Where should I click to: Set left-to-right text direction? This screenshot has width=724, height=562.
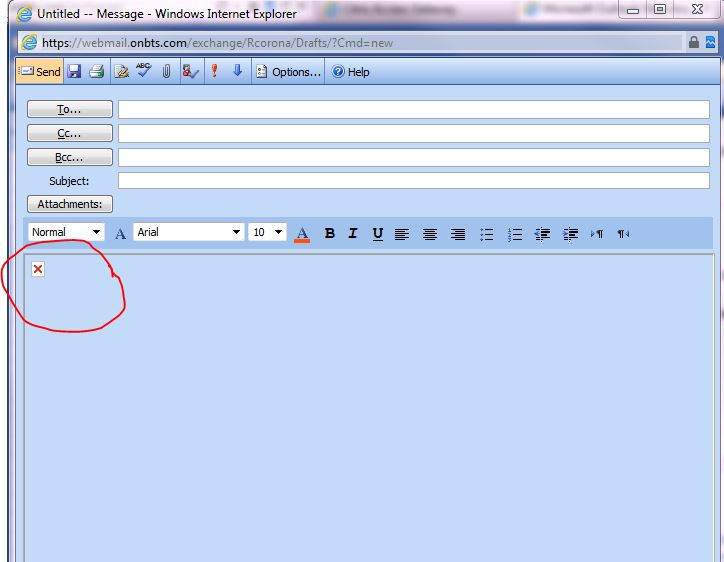pyautogui.click(x=597, y=234)
